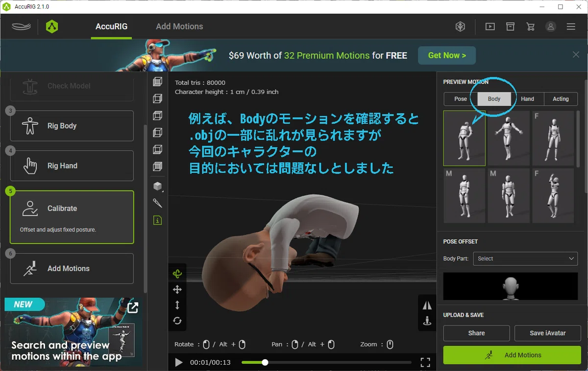
Task: Click the pose offset head preview
Action: (511, 286)
